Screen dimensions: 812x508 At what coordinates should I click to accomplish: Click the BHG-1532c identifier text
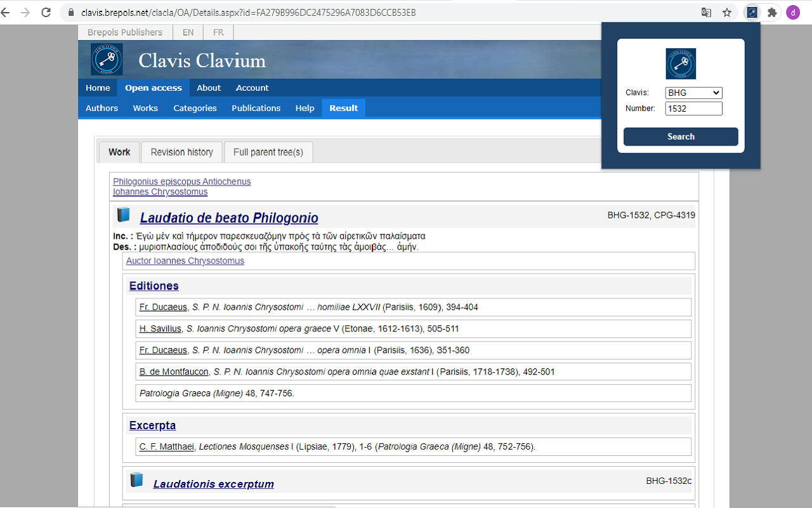click(x=669, y=481)
